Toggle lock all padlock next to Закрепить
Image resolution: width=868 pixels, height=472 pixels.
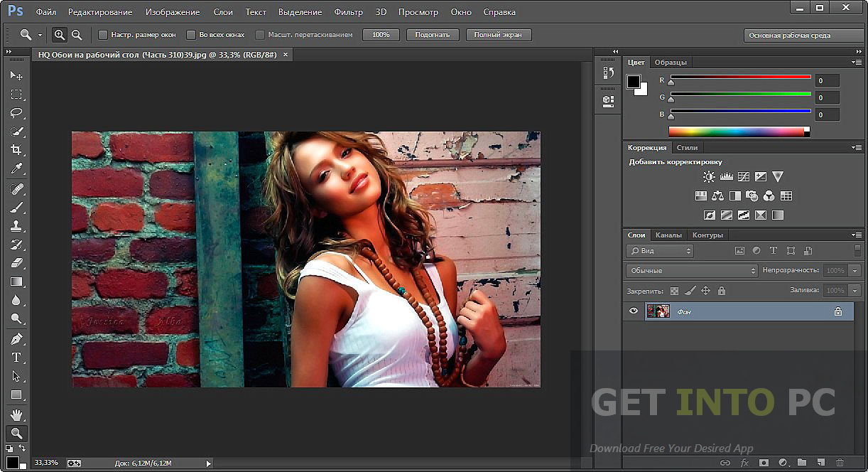click(722, 291)
